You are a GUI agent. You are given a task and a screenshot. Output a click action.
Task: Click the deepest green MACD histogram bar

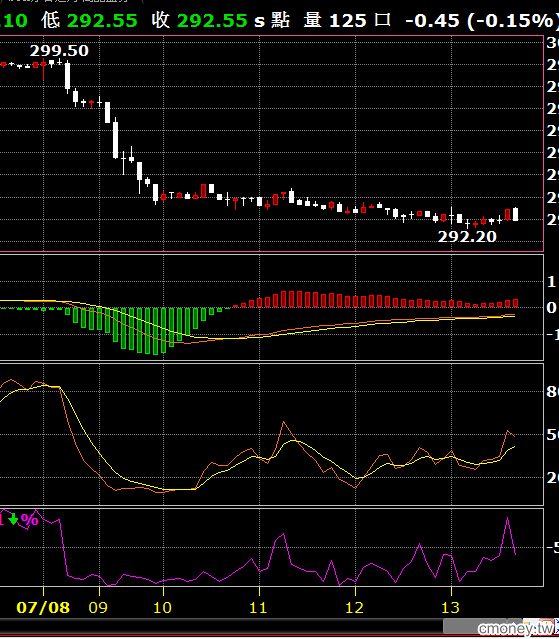pos(155,331)
